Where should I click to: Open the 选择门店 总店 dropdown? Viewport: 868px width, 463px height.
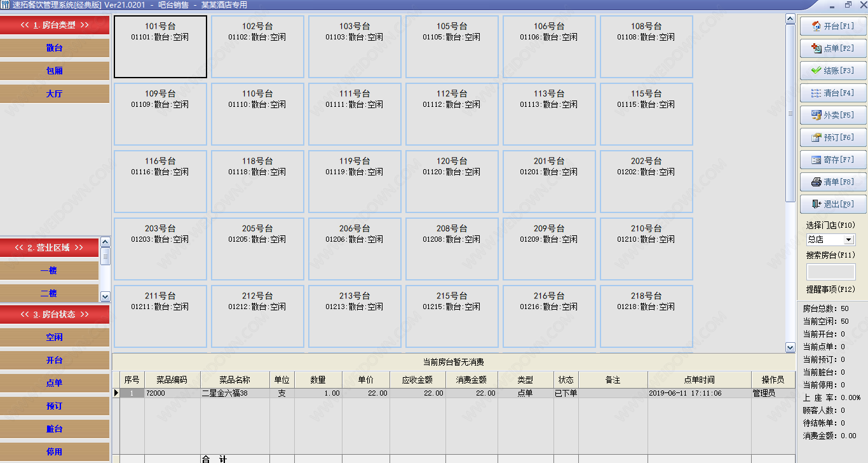849,240
